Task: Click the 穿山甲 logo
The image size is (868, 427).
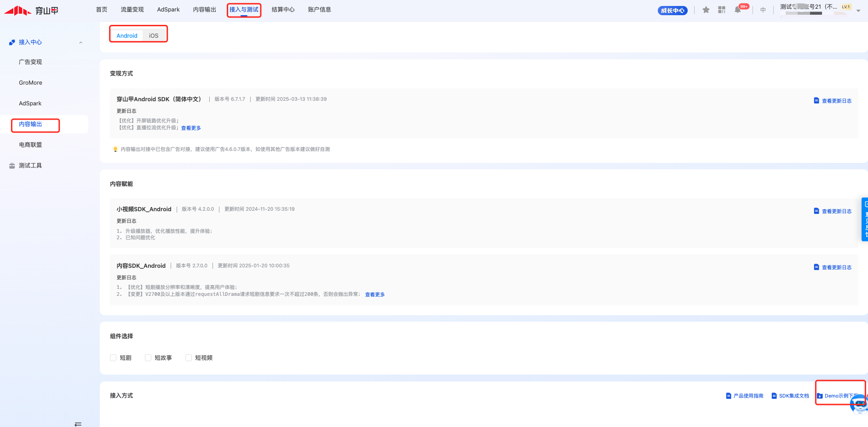Action: coord(31,10)
